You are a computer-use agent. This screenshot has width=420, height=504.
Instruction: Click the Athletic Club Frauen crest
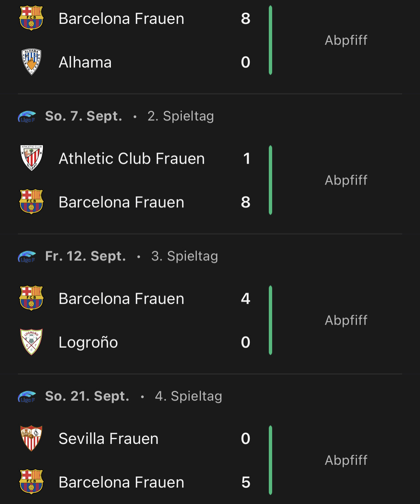tap(31, 158)
